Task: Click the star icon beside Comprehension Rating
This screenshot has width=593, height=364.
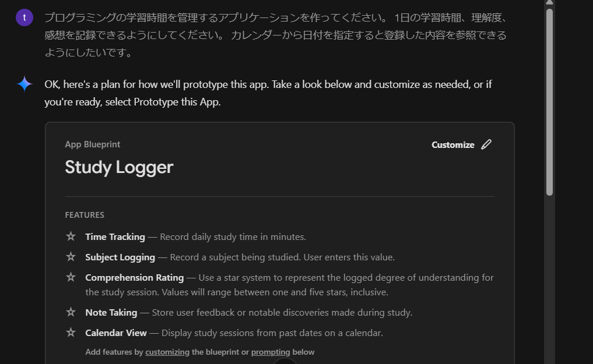Action: pyautogui.click(x=71, y=277)
